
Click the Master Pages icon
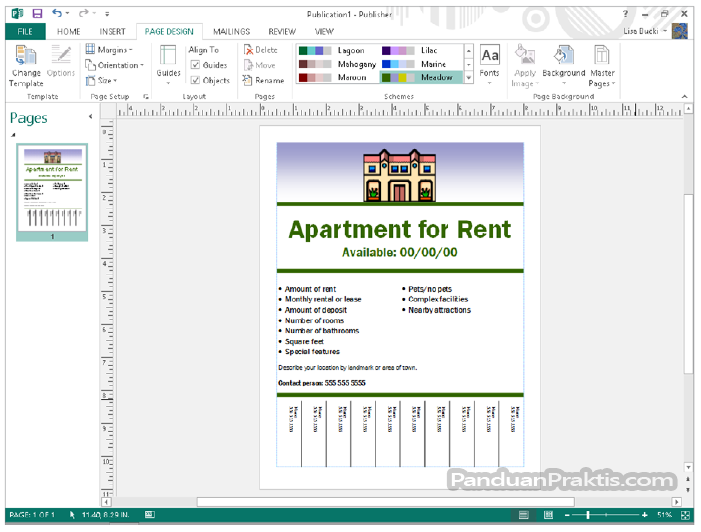click(602, 60)
